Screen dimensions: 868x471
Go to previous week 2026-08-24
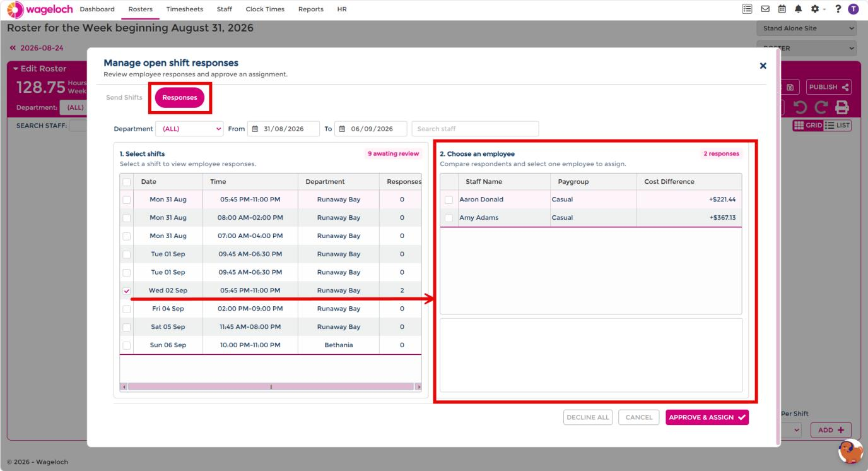point(35,48)
